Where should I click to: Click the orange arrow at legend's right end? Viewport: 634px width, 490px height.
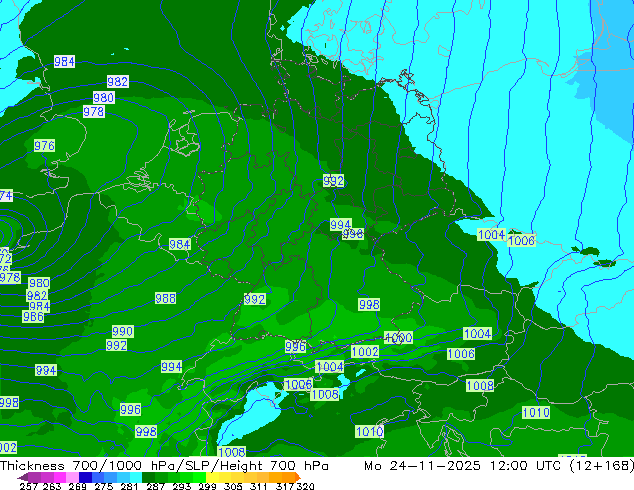point(298,477)
